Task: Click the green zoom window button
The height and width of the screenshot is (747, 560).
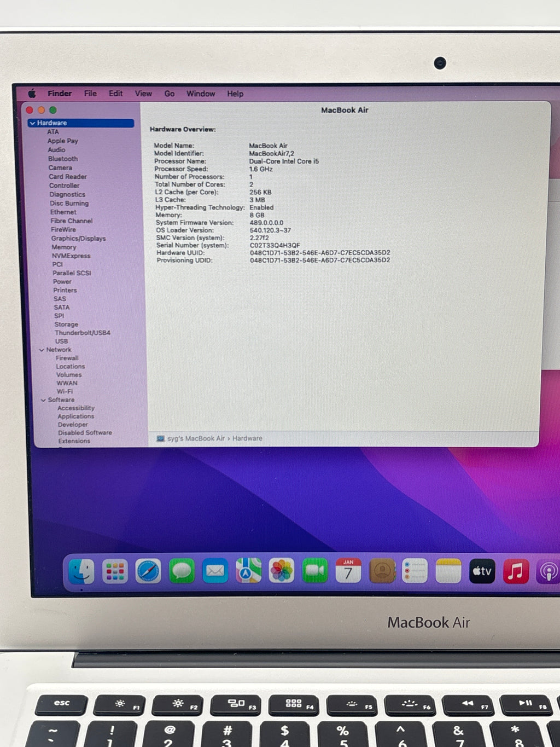Action: 53,110
